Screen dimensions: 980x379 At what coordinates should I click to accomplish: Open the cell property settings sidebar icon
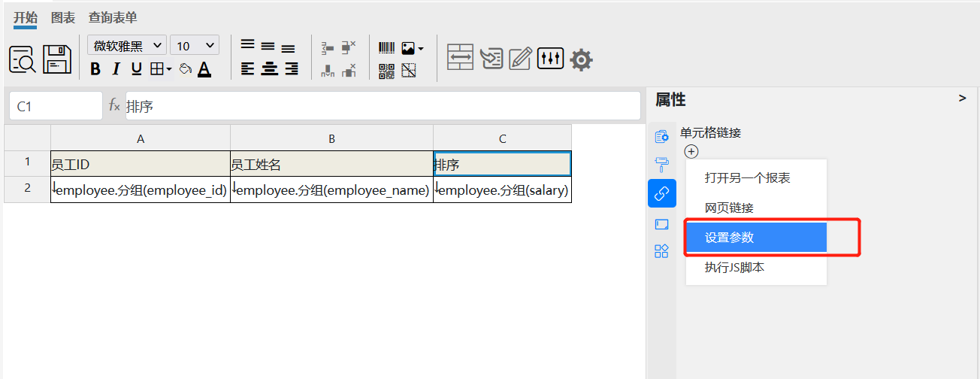(661, 136)
